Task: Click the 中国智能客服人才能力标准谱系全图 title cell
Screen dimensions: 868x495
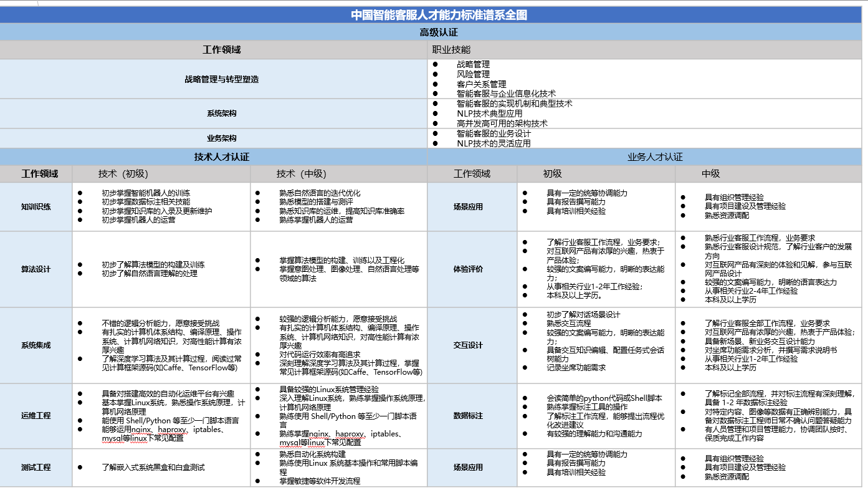Action: [439, 15]
